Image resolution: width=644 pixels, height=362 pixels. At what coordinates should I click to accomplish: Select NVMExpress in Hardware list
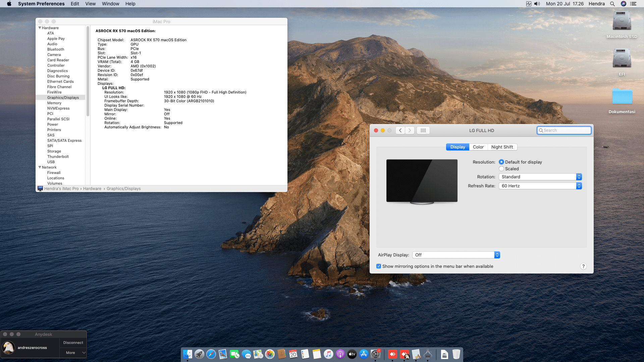[x=58, y=108]
